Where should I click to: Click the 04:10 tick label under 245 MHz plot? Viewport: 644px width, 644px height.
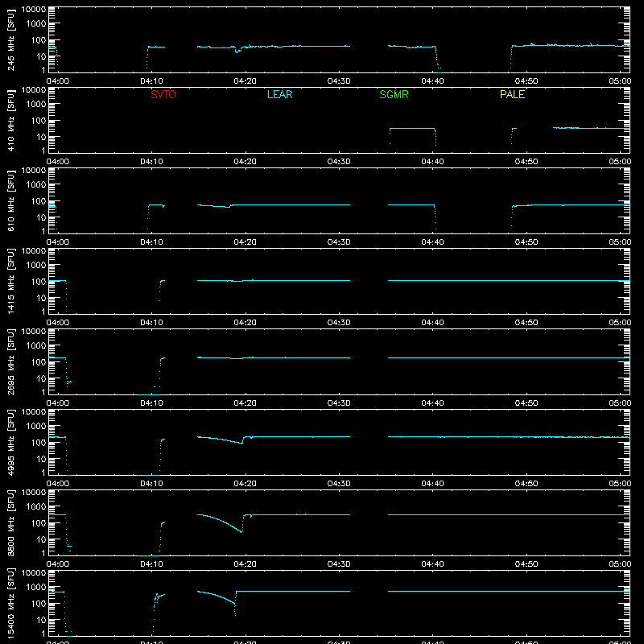pyautogui.click(x=151, y=81)
